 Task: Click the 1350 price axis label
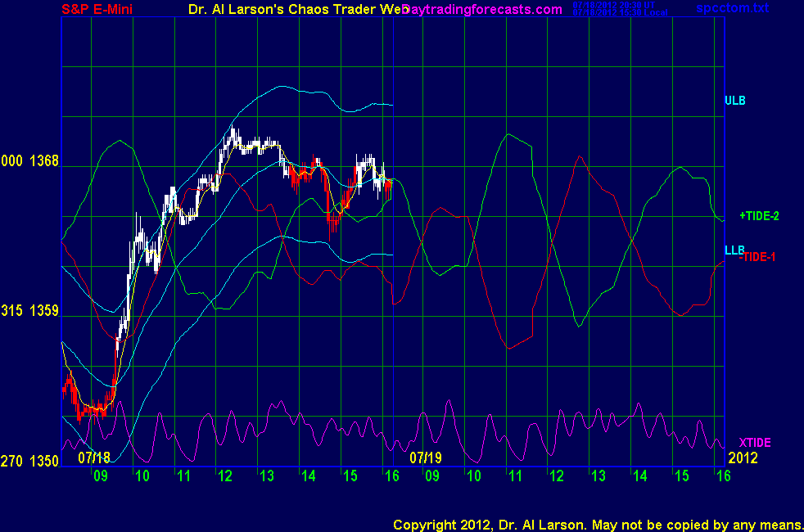(x=43, y=462)
